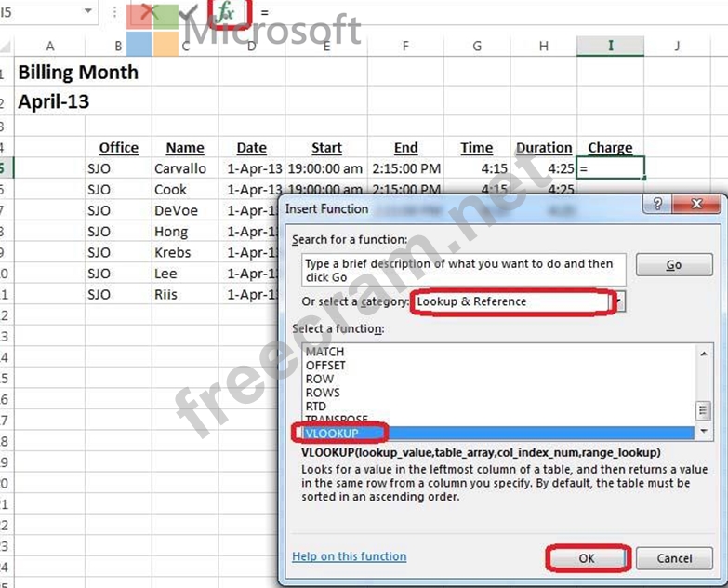
Task: Click the Cook name cell
Action: click(x=185, y=190)
